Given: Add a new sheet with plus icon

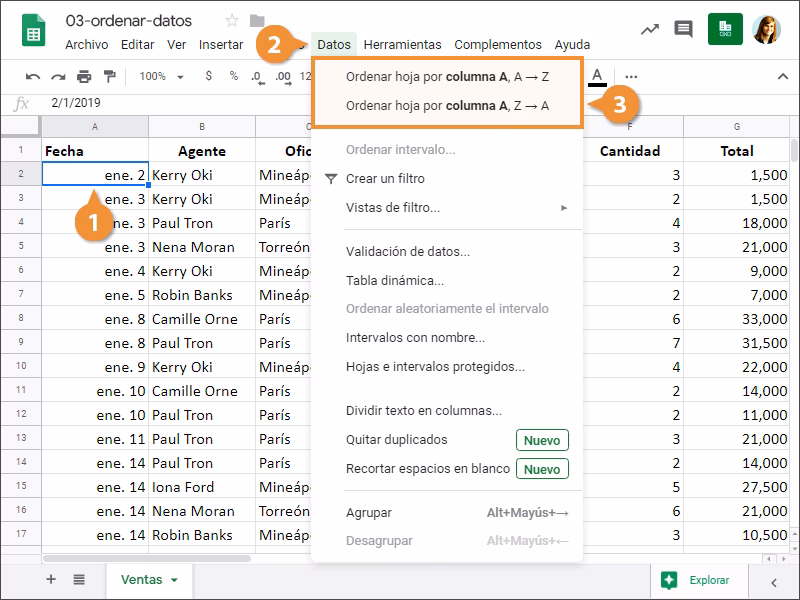Looking at the screenshot, I should coord(51,579).
